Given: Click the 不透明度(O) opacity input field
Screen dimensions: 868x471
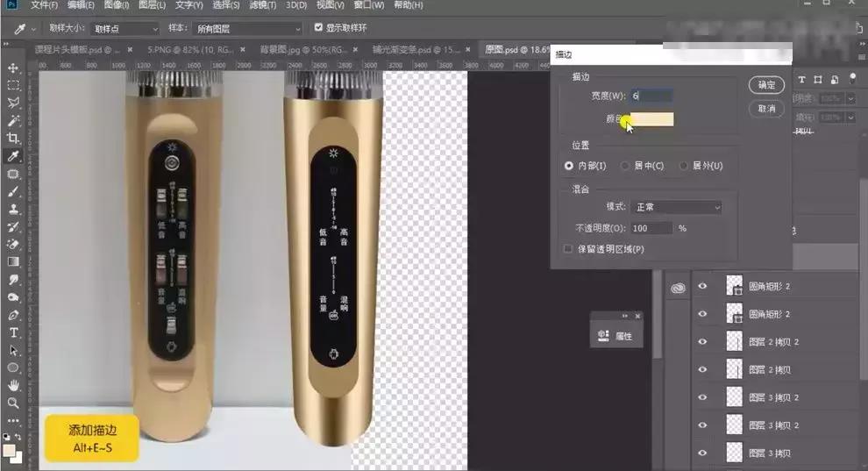Looking at the screenshot, I should [651, 228].
